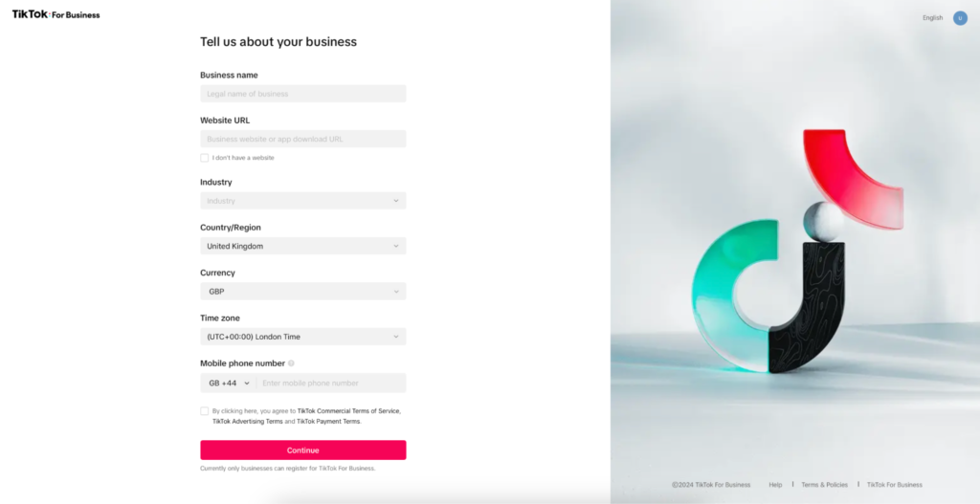This screenshot has height=504, width=980.
Task: Open the Terms & Policies footer link
Action: click(x=824, y=485)
